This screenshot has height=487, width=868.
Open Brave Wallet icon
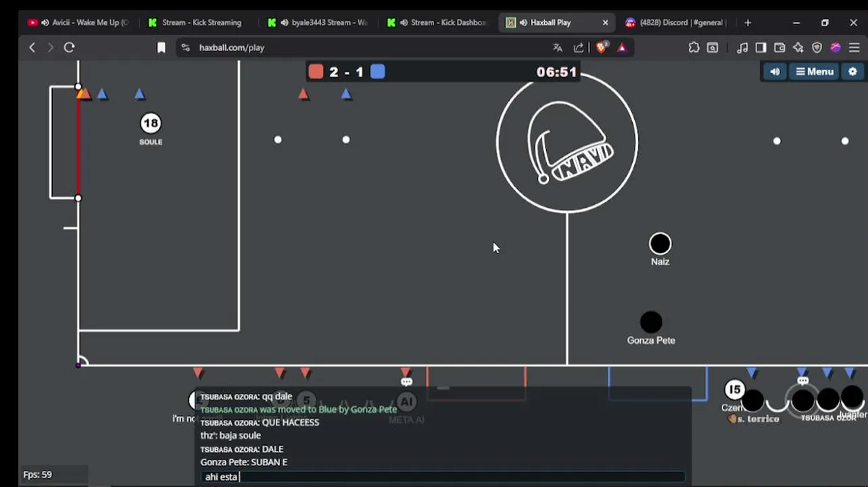tap(779, 47)
